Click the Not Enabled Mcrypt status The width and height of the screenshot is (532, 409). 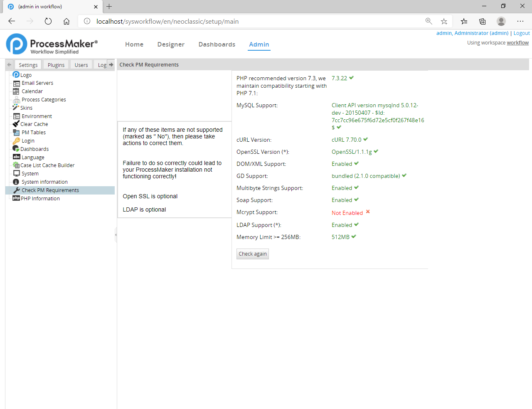click(x=347, y=213)
